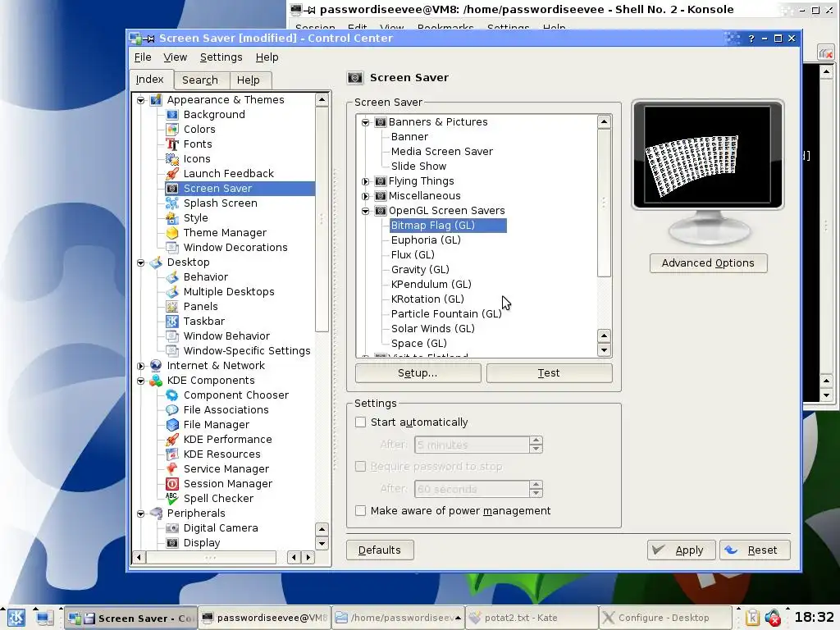Click the Launch Feedback rocket icon
Screen dimensions: 840x630
tap(172, 174)
